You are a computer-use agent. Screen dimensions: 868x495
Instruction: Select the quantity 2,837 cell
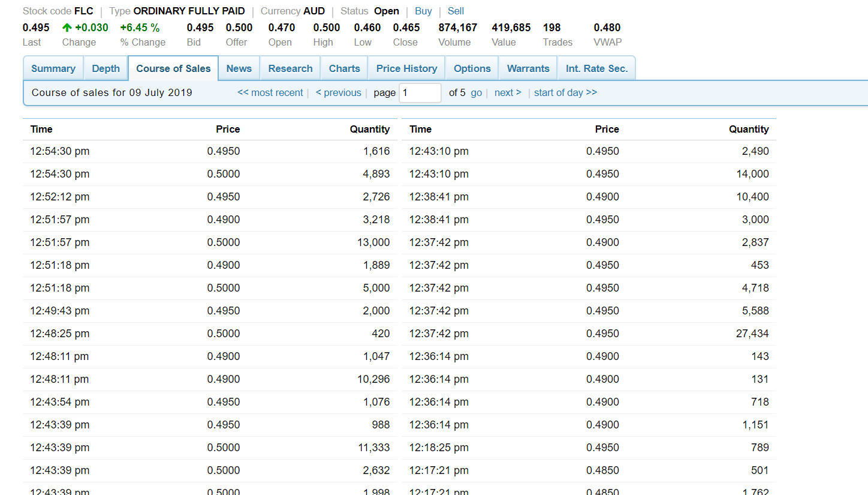tap(755, 242)
